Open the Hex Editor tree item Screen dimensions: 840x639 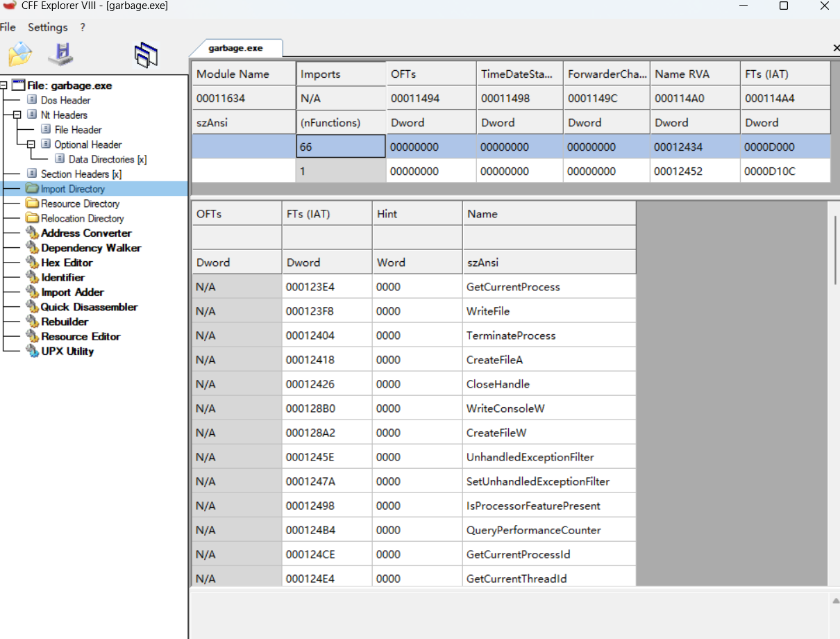click(67, 263)
